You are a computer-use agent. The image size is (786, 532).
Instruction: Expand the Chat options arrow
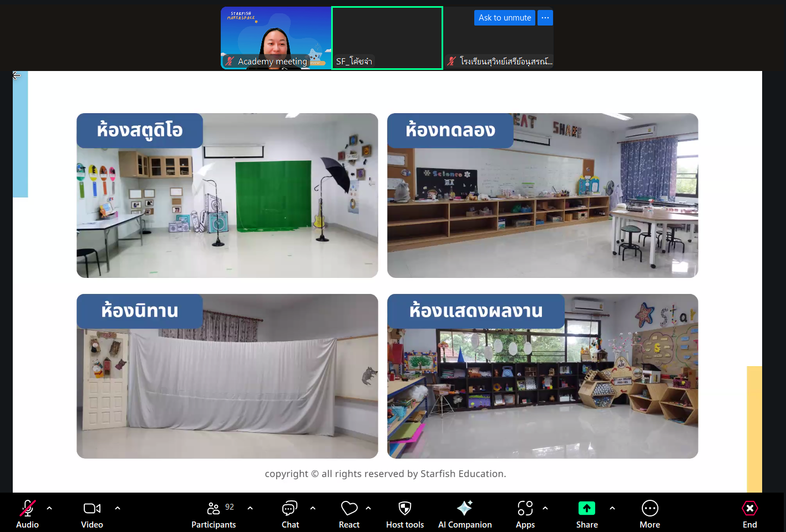[x=313, y=508]
